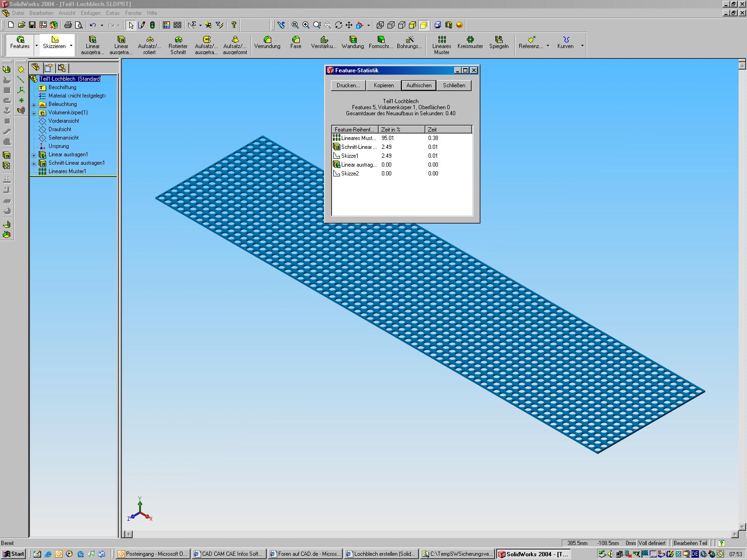Select the Lineares Must... row in statistics list
This screenshot has height=560, width=747.
pos(402,138)
